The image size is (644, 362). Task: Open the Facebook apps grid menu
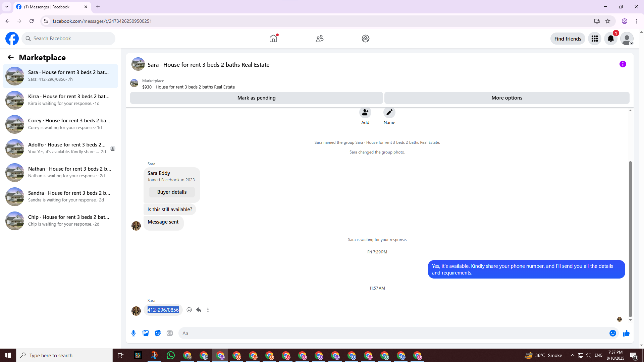[x=594, y=39]
